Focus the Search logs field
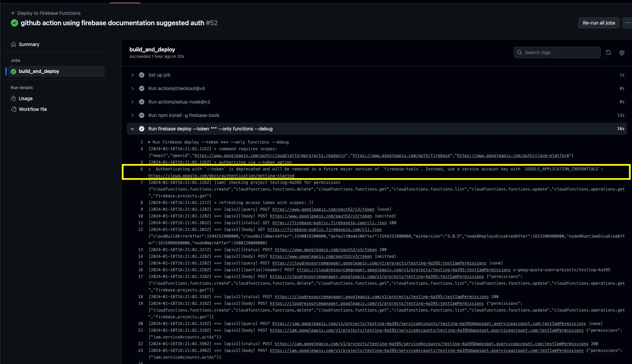Viewport: 632px width, 364px height. click(557, 52)
